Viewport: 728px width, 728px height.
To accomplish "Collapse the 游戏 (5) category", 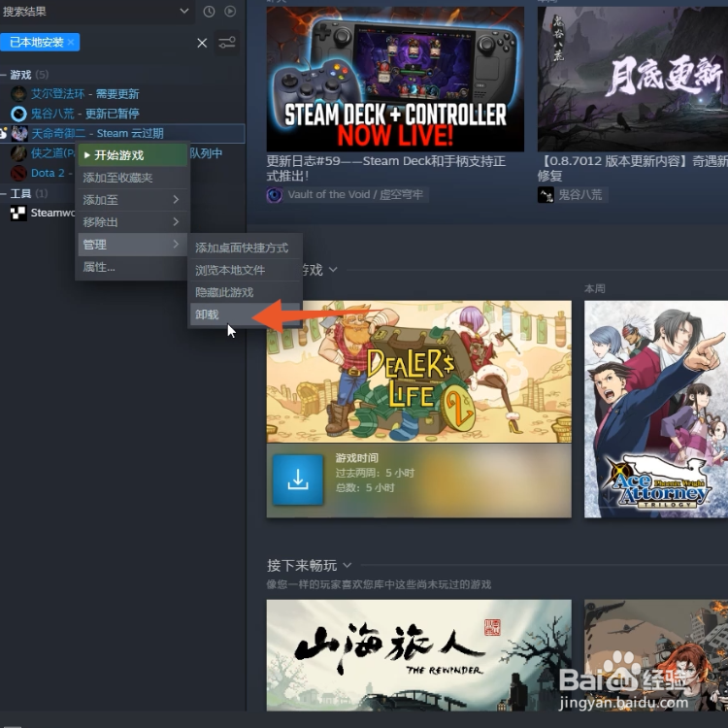I will [3, 75].
